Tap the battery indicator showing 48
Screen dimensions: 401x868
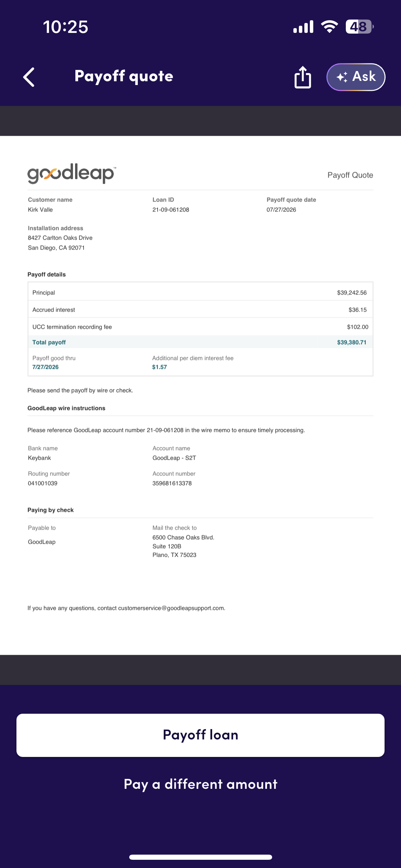point(359,27)
